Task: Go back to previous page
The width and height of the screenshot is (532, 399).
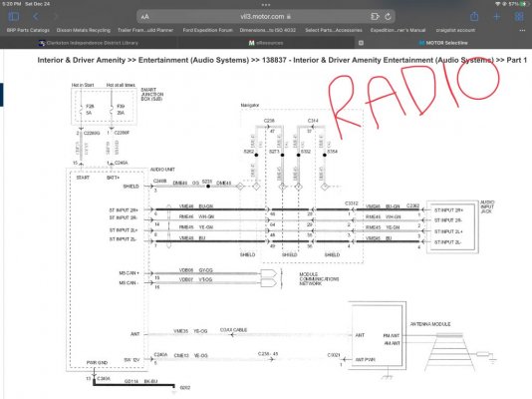Action: [35, 16]
